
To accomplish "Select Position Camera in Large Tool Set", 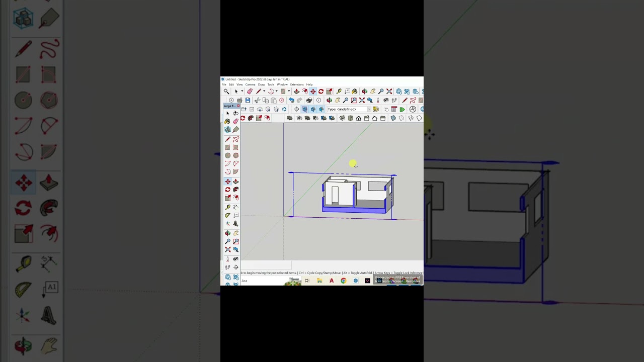I will point(227,258).
